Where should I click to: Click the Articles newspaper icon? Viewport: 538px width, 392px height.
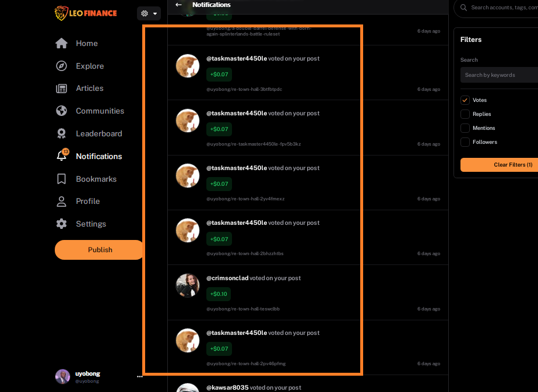pyautogui.click(x=61, y=89)
